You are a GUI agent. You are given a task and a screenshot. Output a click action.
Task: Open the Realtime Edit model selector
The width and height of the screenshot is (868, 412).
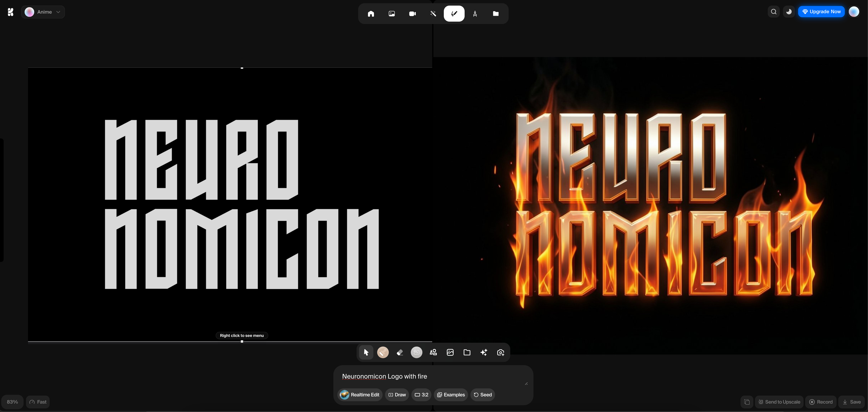point(360,395)
